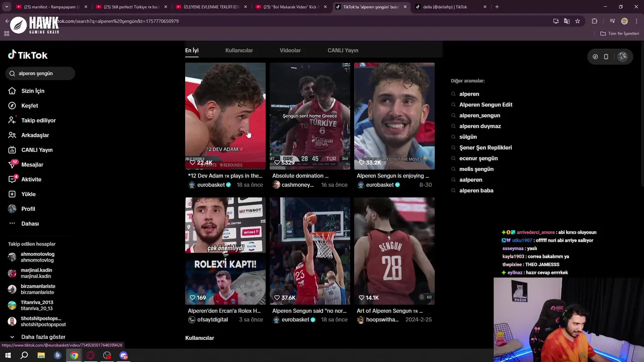Open Dahası three-dots icon

point(12,224)
